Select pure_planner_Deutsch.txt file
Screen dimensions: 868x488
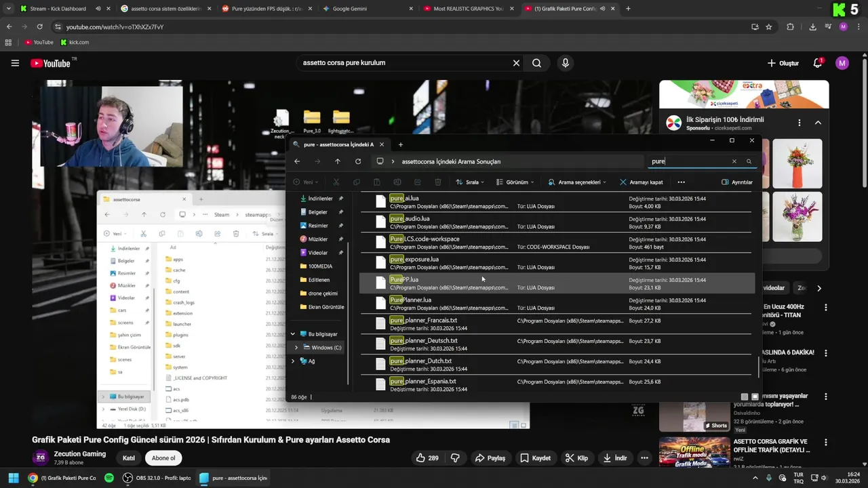coord(557,344)
